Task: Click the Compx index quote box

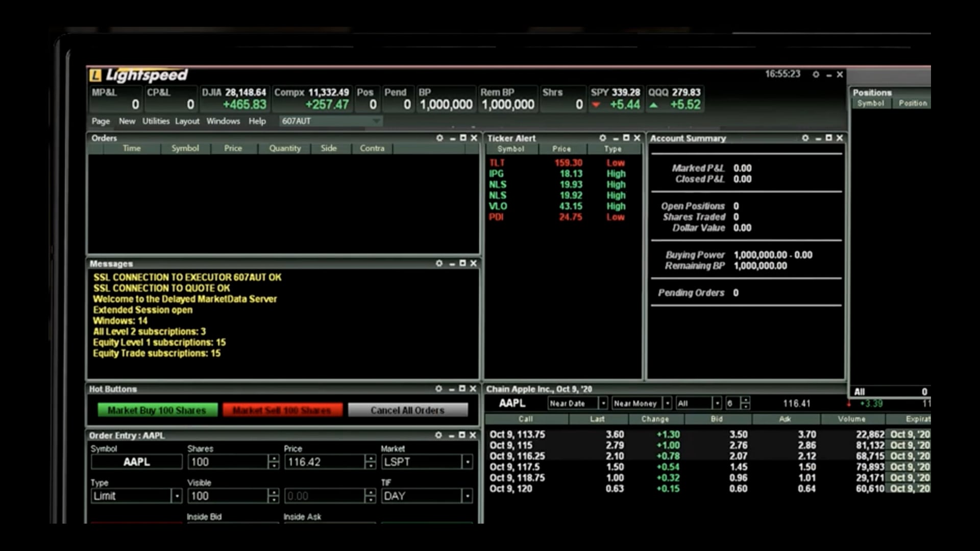Action: tap(312, 99)
